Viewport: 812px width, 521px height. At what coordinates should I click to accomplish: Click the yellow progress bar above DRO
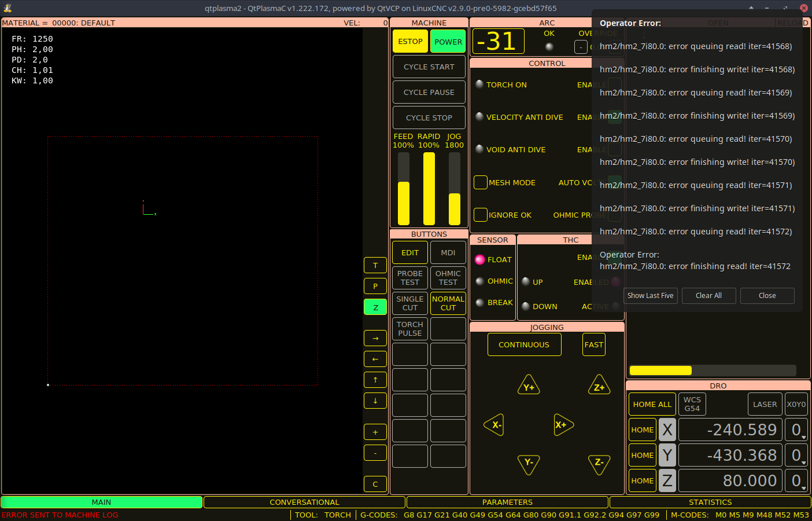(x=713, y=370)
